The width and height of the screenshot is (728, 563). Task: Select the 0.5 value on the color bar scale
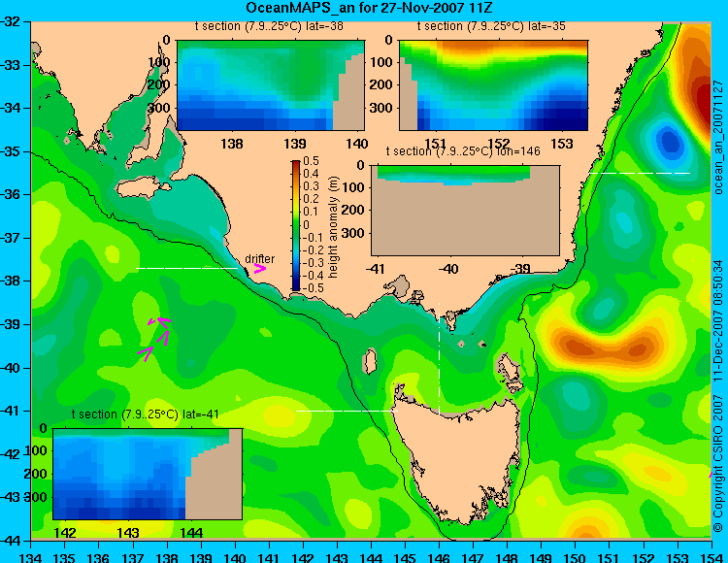[311, 161]
